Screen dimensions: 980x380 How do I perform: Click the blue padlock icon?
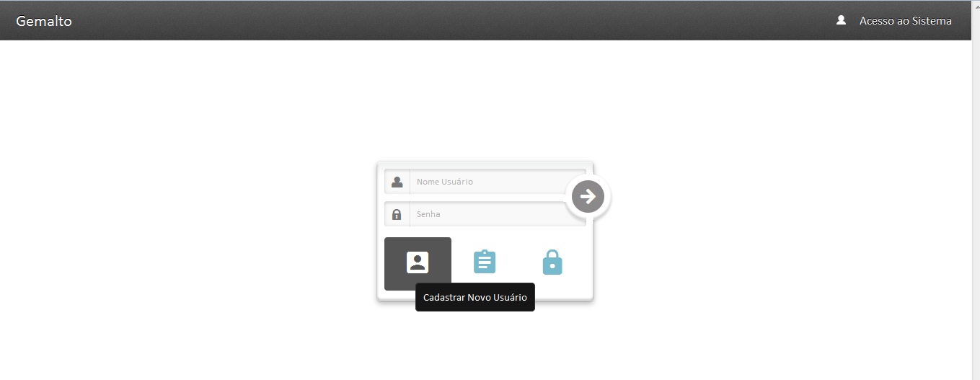(552, 262)
